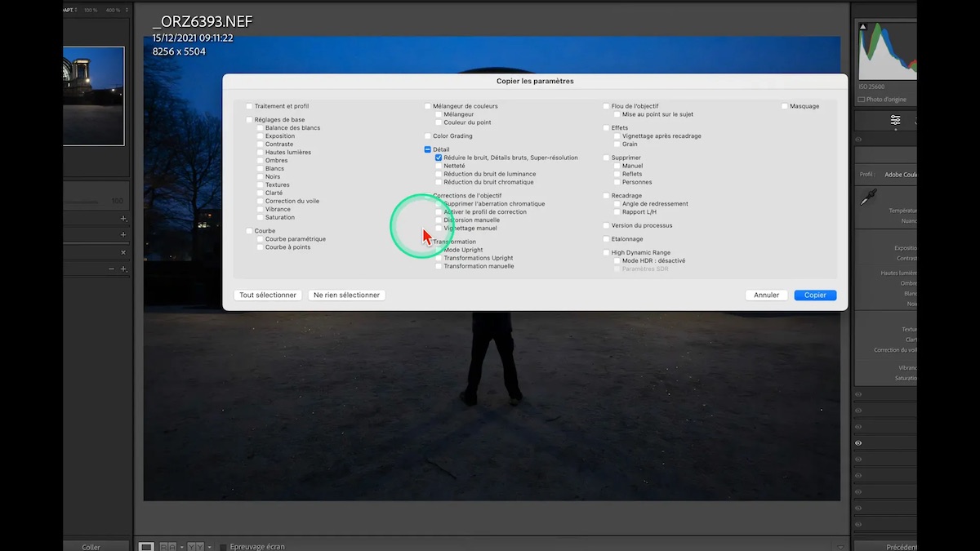Check the Supprimer group checkbox
Image resolution: width=980 pixels, height=551 pixels.
(x=606, y=158)
